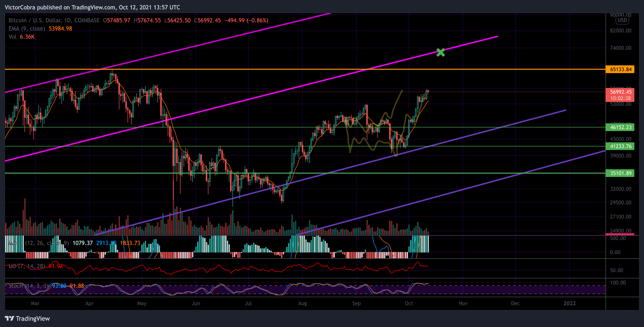This screenshot has width=644, height=327.
Task: Click the MACD signal value 1833.73
Action: coord(130,243)
